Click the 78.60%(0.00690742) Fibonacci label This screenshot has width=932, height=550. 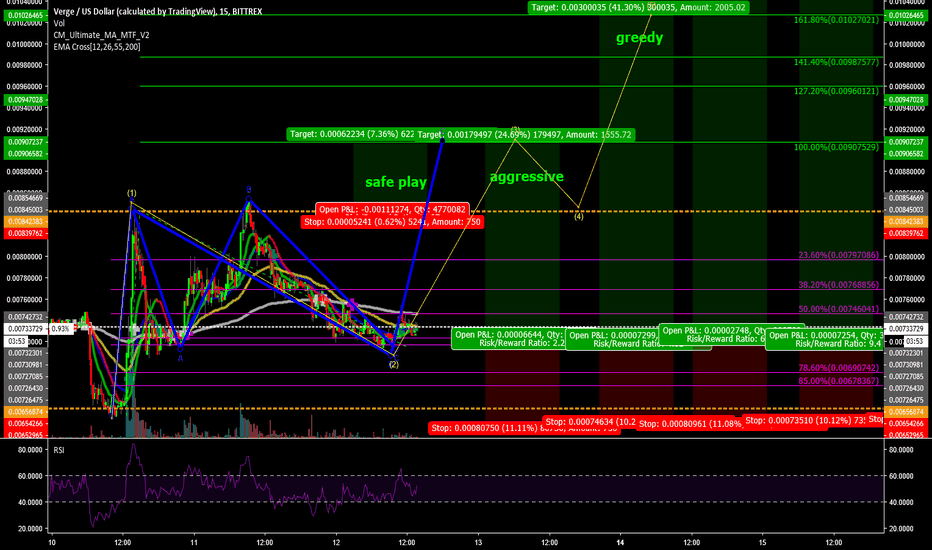pos(839,368)
